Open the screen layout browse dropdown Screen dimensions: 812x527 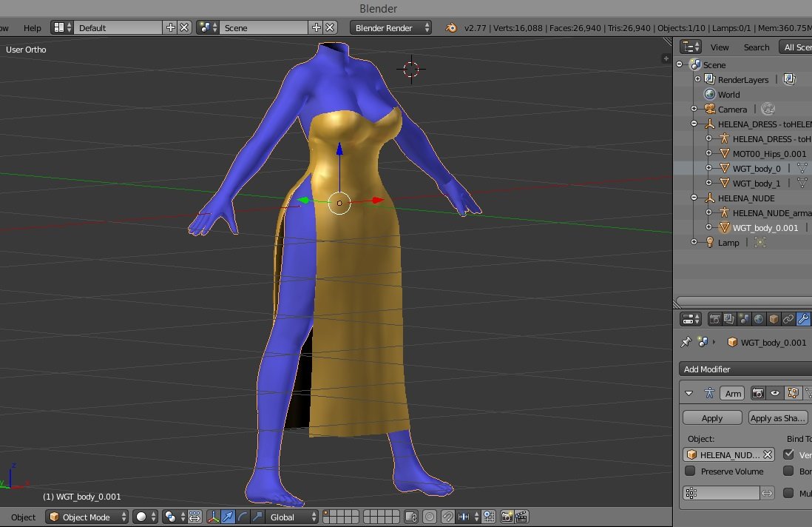tap(62, 27)
